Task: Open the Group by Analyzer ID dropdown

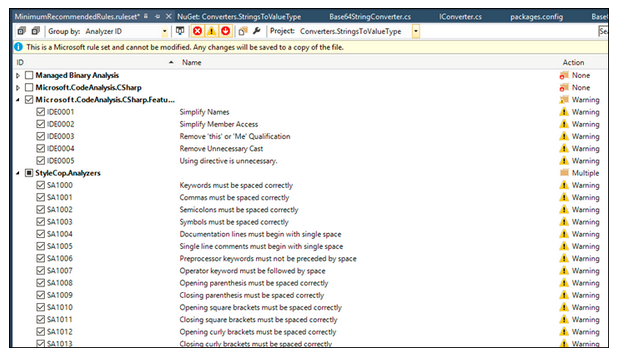Action: click(165, 31)
